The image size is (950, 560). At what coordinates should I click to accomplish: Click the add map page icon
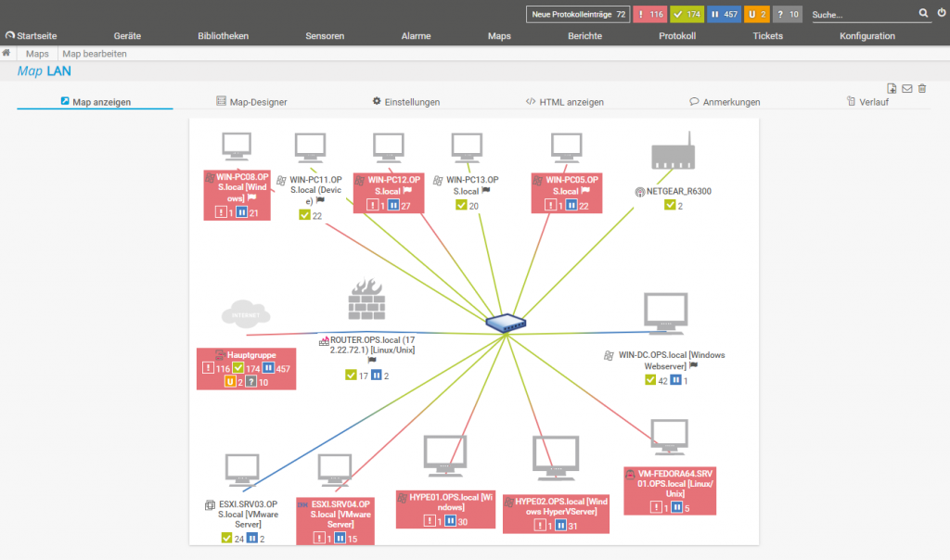pyautogui.click(x=892, y=88)
